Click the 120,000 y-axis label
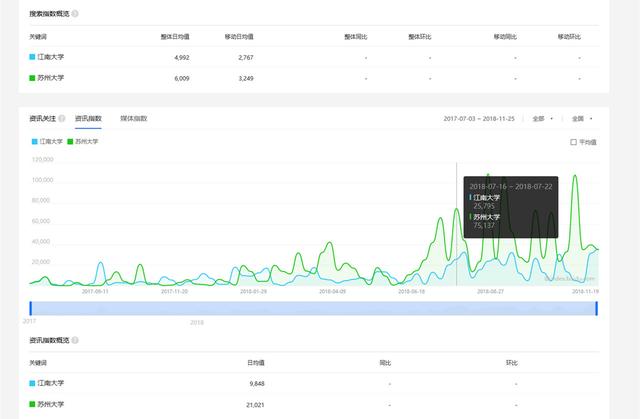The height and width of the screenshot is (419, 640). tap(42, 160)
